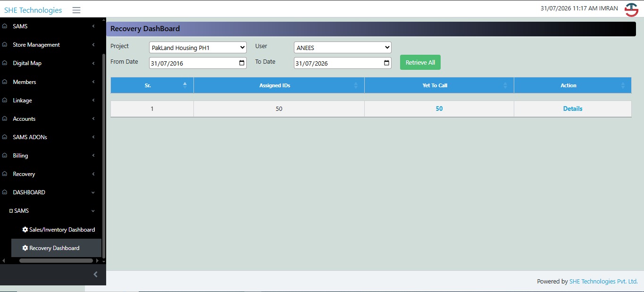
Task: Click the DASHBOARD sidebar icon
Action: [x=5, y=192]
